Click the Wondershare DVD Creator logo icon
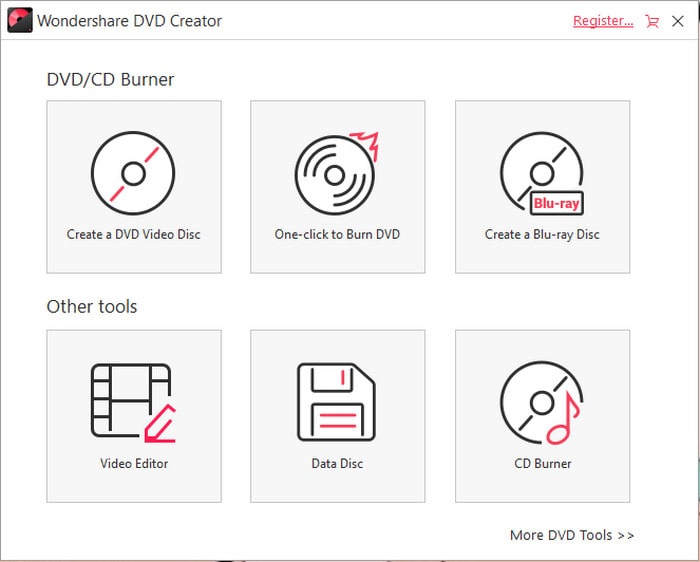This screenshot has width=700, height=562. click(x=19, y=20)
